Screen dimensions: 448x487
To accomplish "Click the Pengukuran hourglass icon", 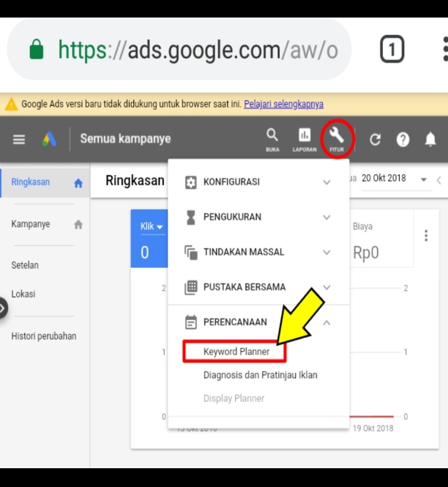I will (191, 217).
